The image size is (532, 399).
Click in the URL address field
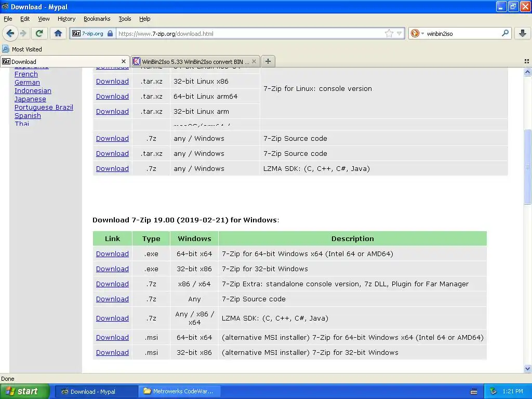(x=250, y=33)
